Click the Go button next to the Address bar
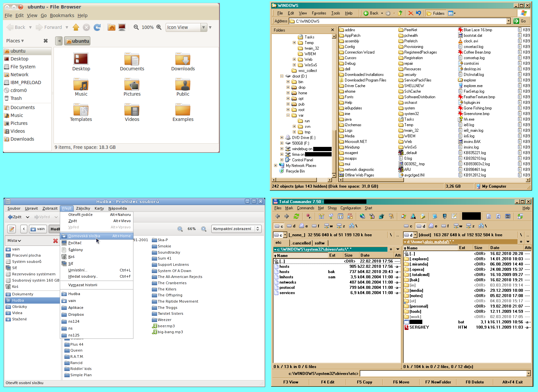This screenshot has height=392, width=538. (x=520, y=21)
